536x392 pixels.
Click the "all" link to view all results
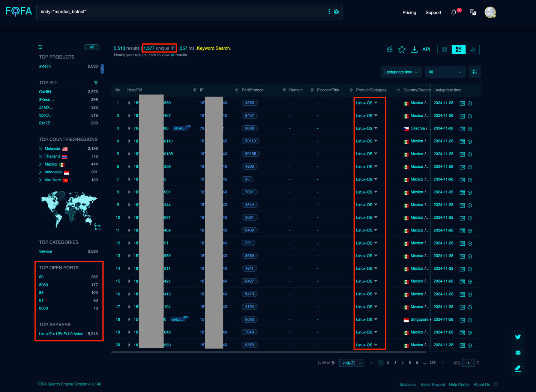point(173,55)
